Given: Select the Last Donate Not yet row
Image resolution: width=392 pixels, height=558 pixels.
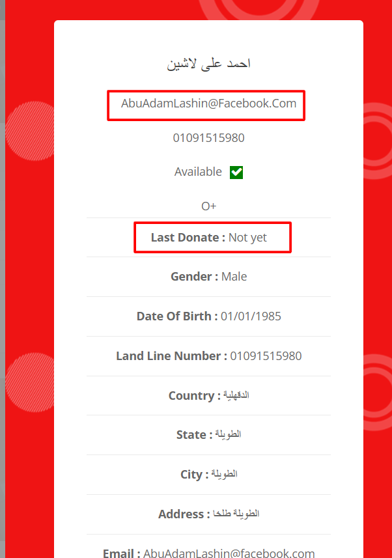Looking at the screenshot, I should [x=208, y=238].
